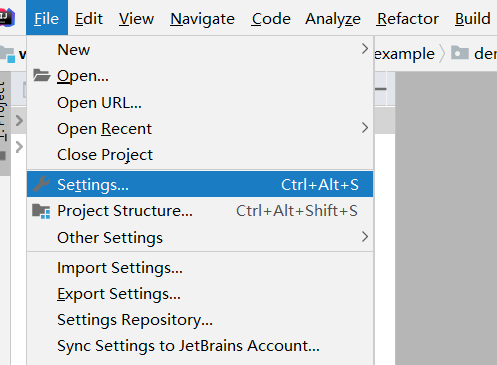497x365 pixels.
Task: Click the project module icon below the logo
Action: pyautogui.click(x=7, y=54)
